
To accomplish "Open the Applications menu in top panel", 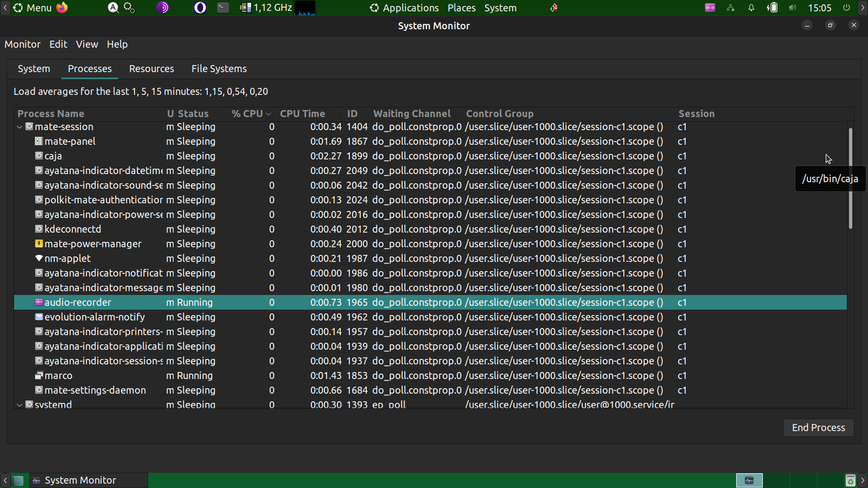I will (404, 8).
